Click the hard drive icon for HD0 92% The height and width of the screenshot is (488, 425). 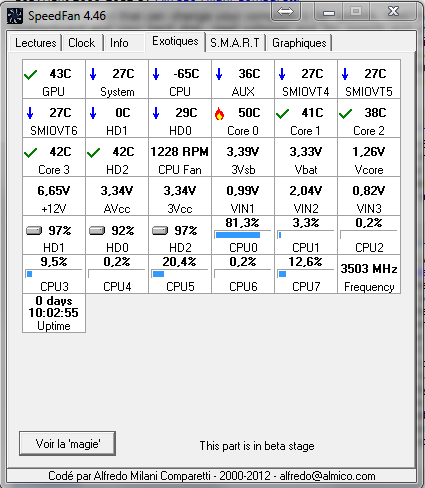(97, 231)
